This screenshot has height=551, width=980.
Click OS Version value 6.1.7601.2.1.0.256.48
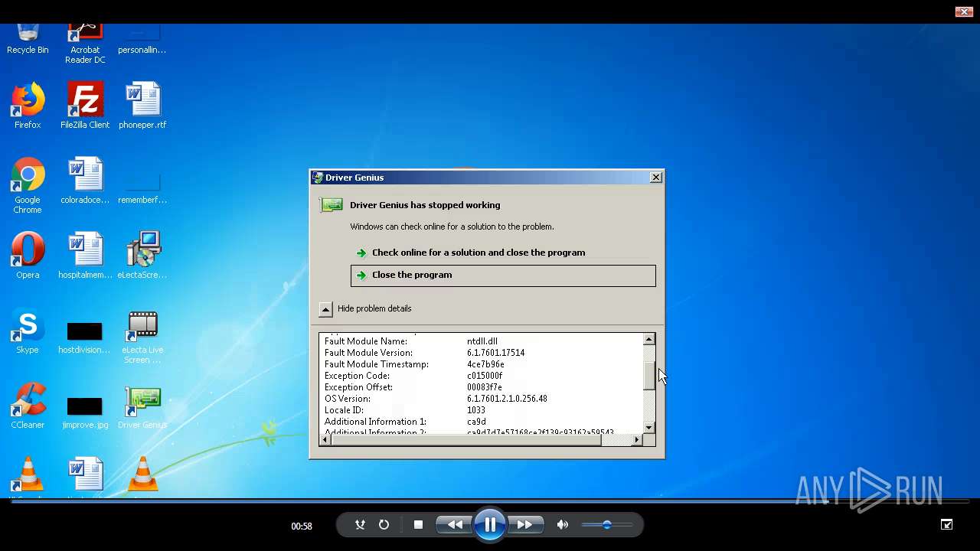[507, 399]
